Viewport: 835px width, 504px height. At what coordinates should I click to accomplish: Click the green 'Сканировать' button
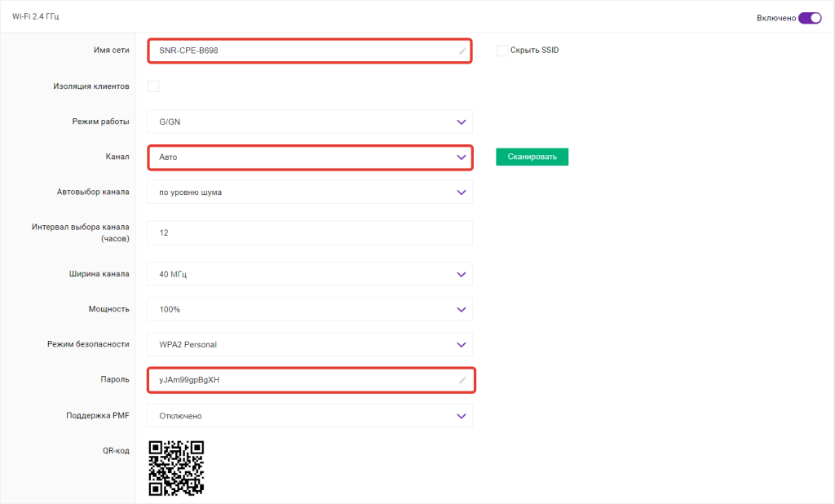tap(532, 157)
